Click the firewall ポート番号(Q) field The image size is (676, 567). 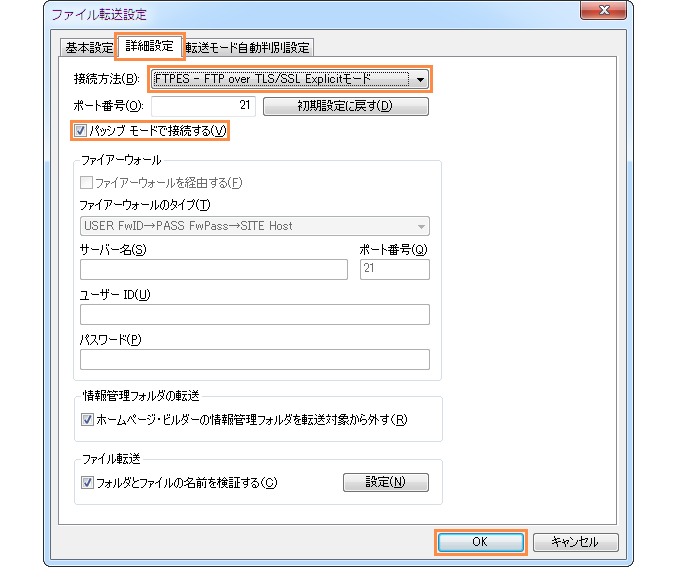(x=394, y=269)
